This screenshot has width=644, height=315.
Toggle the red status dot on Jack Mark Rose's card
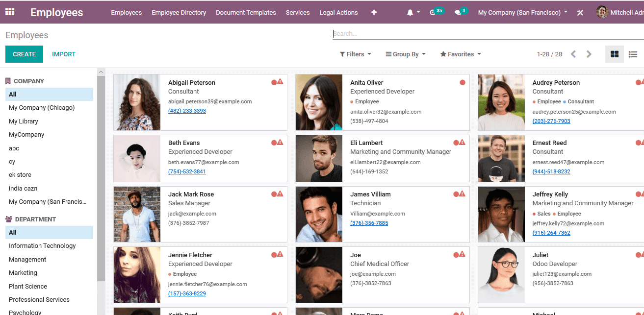point(274,194)
